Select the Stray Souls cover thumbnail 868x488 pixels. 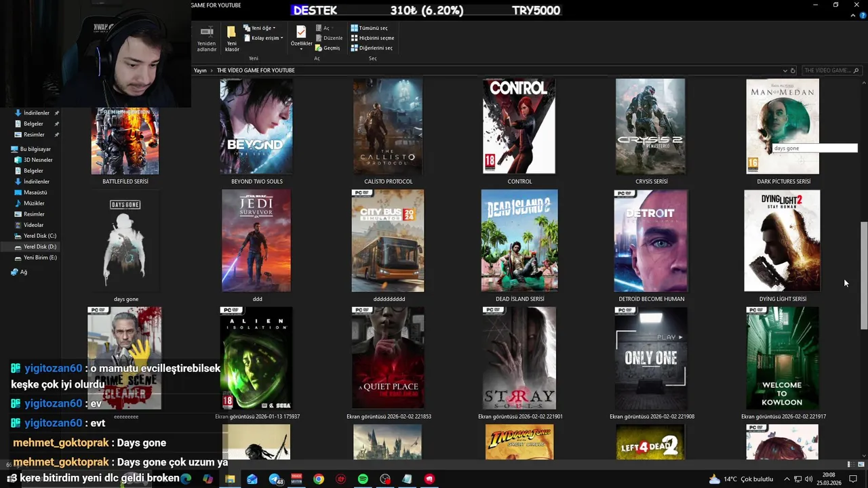[x=519, y=358]
